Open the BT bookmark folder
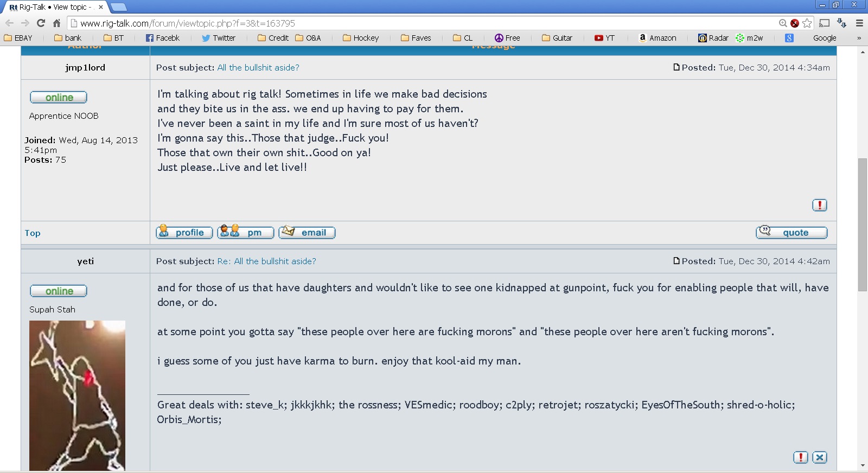 (113, 38)
